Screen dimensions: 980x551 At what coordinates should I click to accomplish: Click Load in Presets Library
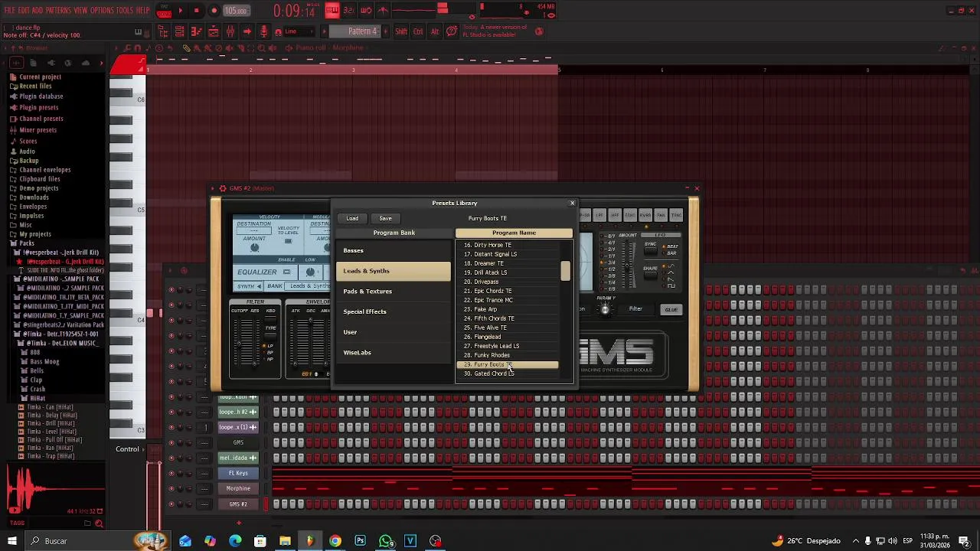[352, 218]
